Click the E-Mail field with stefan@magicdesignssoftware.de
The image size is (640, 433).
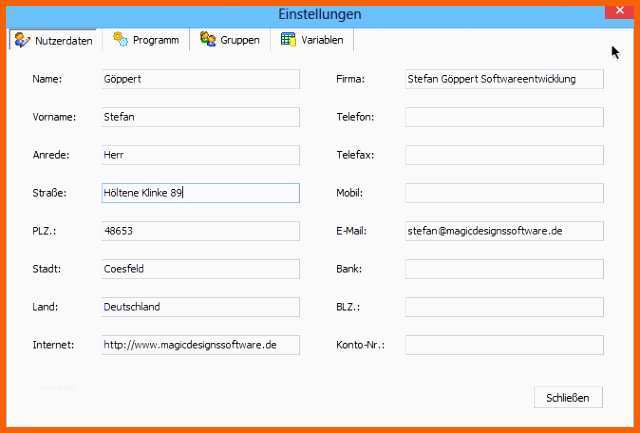click(x=504, y=231)
